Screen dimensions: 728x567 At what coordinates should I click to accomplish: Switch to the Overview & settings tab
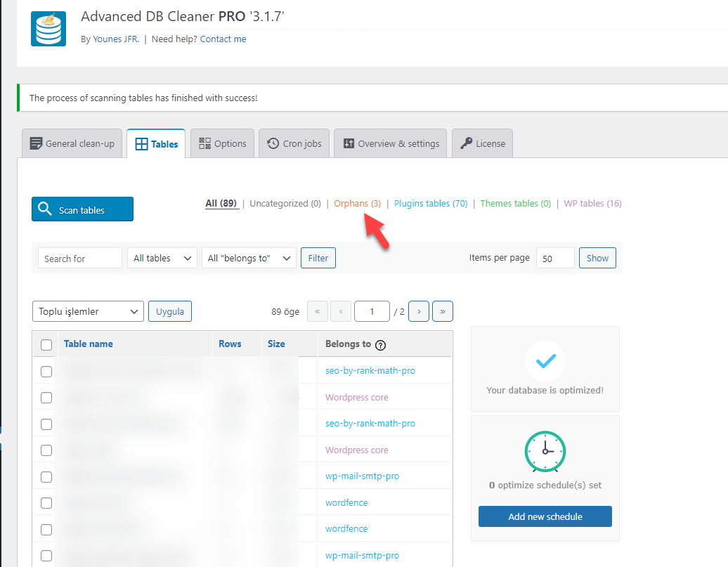(x=391, y=143)
